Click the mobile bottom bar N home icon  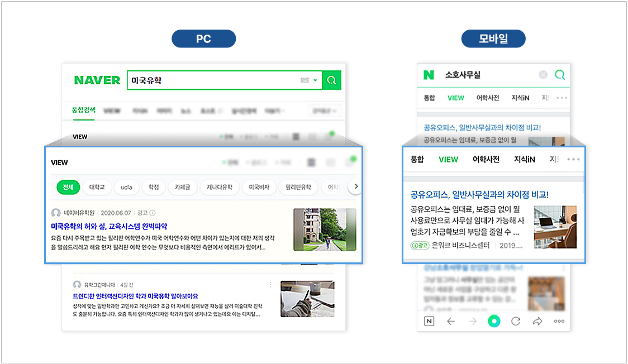(x=429, y=321)
